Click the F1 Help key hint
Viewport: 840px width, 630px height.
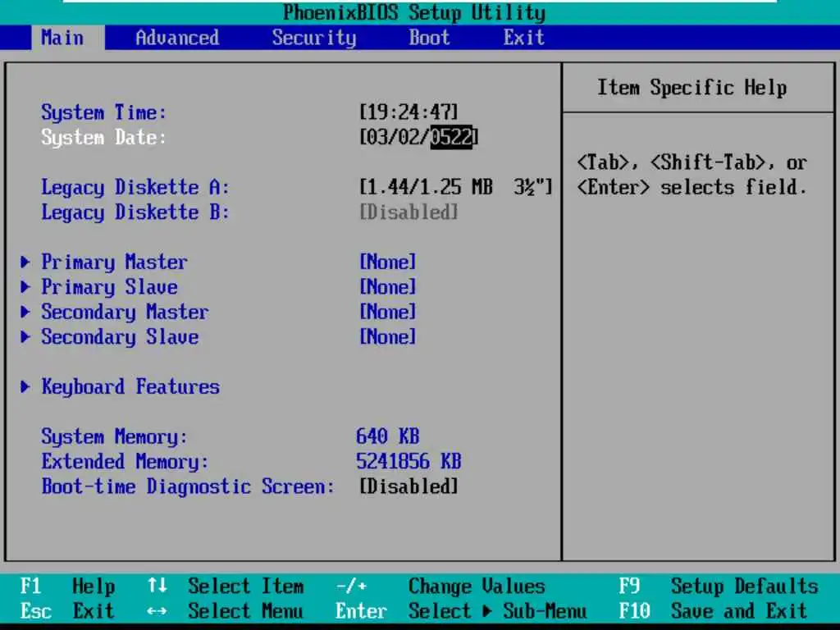point(67,586)
